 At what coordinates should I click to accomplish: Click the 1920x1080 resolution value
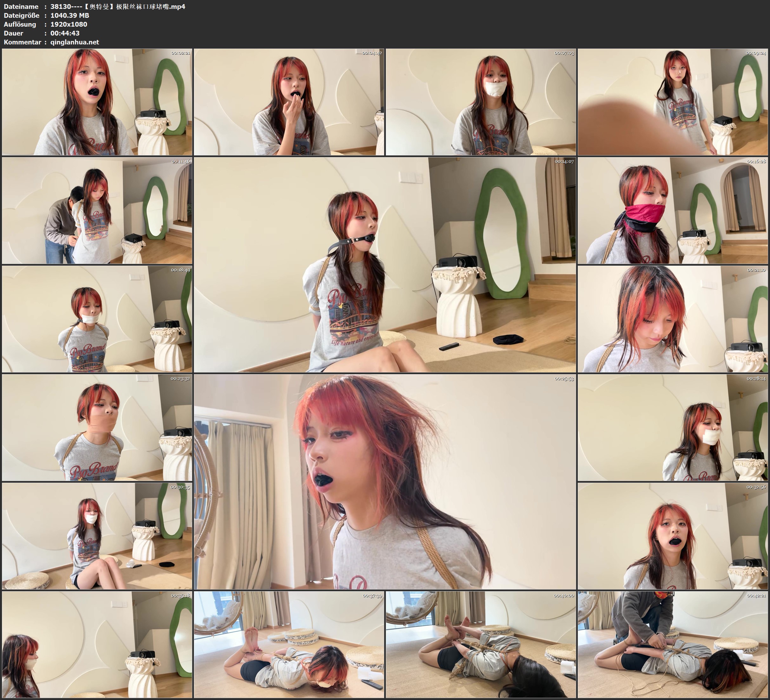tap(69, 24)
